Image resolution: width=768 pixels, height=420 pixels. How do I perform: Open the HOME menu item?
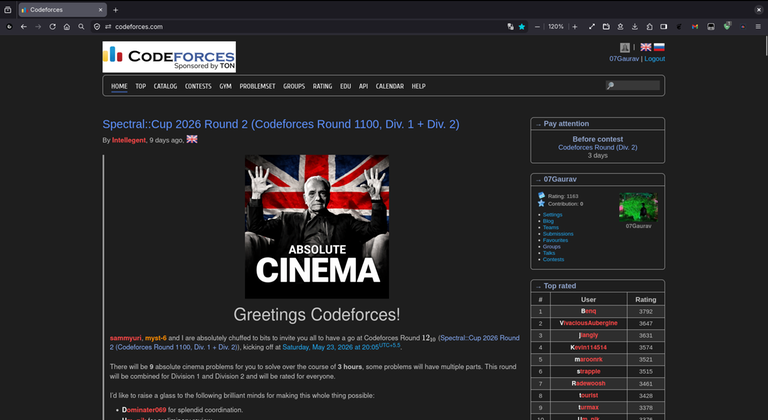(x=119, y=86)
